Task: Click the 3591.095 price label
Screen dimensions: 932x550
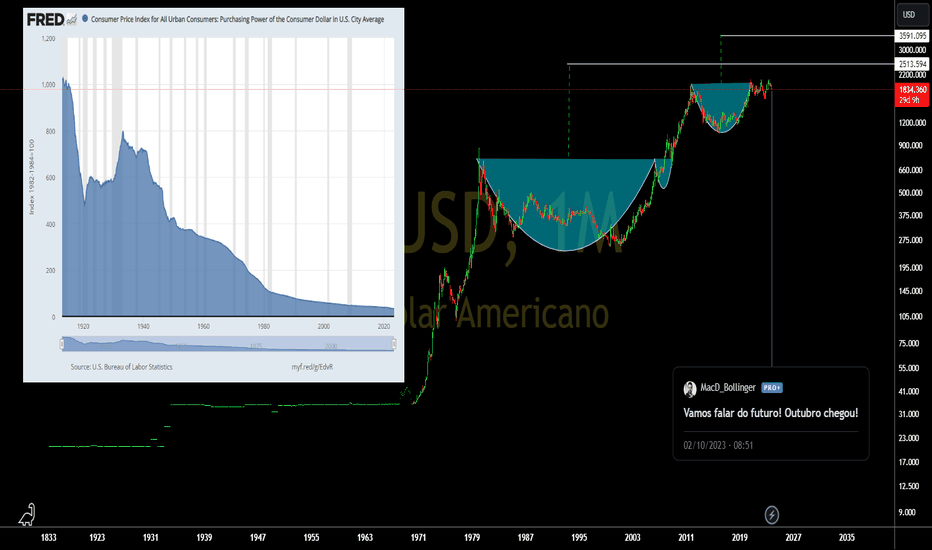Action: click(912, 36)
